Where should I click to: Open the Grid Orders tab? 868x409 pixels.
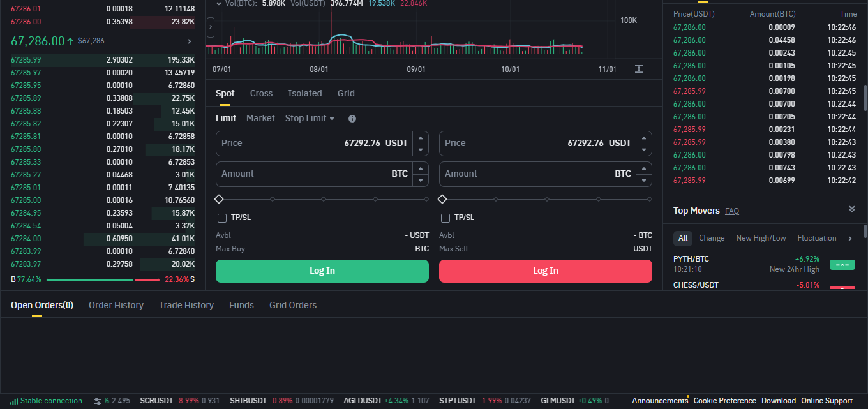[x=293, y=305]
